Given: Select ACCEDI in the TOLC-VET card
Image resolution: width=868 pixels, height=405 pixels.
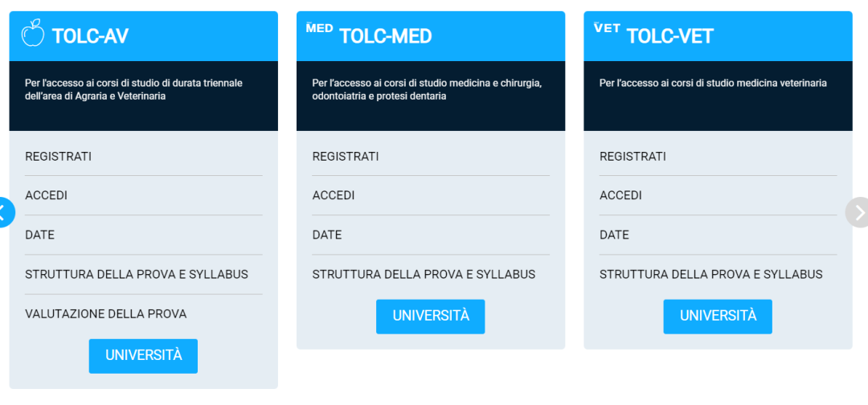Looking at the screenshot, I should (x=620, y=195).
